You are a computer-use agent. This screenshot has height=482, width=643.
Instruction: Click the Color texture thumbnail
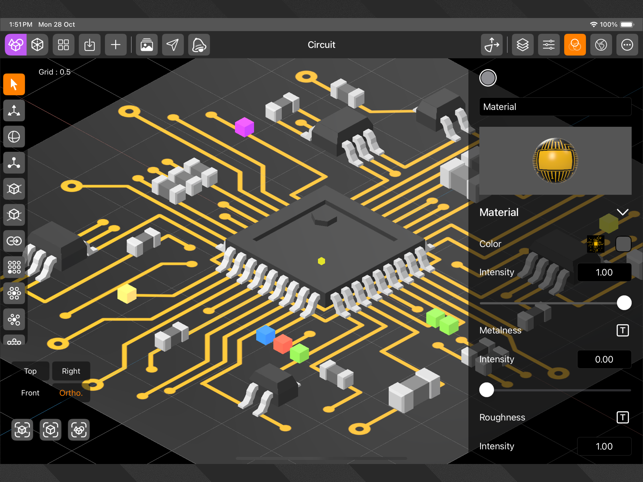(595, 244)
